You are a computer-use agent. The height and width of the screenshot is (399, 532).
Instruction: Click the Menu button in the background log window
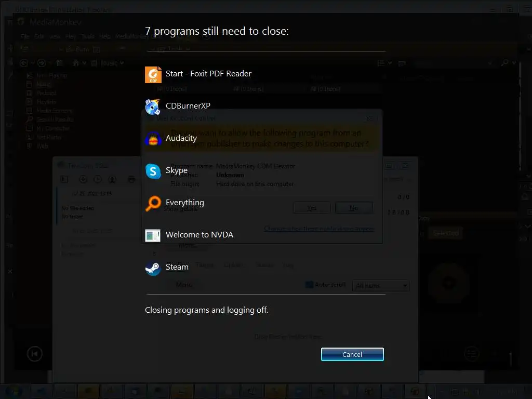point(184,285)
